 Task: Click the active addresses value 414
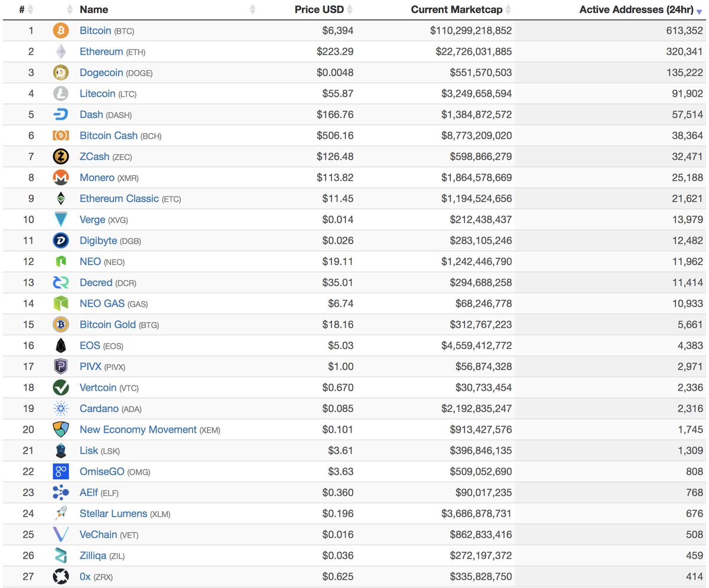pyautogui.click(x=695, y=577)
